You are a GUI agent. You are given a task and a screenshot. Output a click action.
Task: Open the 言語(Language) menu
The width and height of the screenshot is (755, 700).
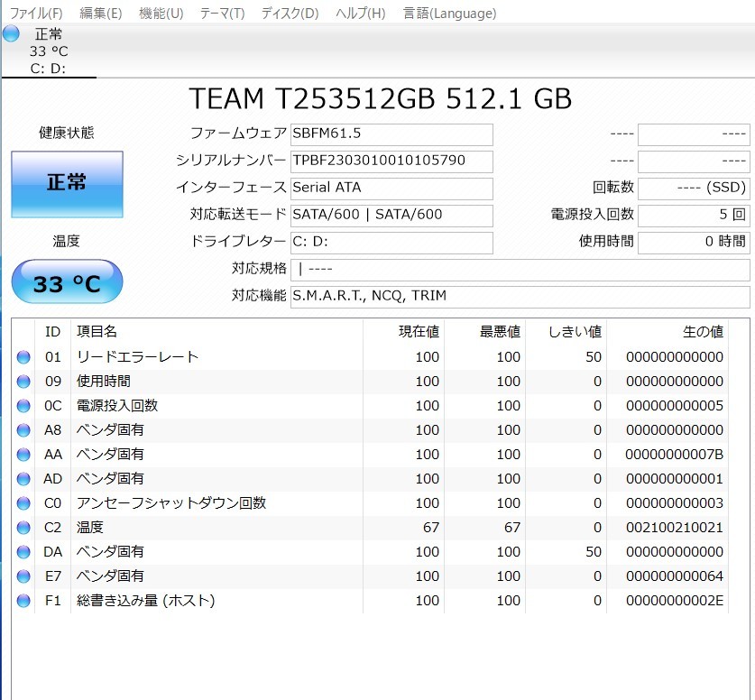[x=449, y=13]
